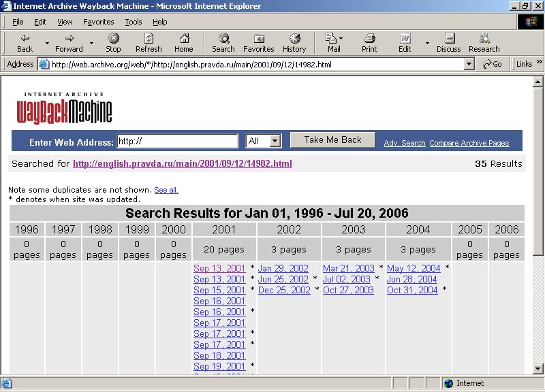This screenshot has height=392, width=545.
Task: Click the 2004 year column header
Action: pyautogui.click(x=418, y=229)
